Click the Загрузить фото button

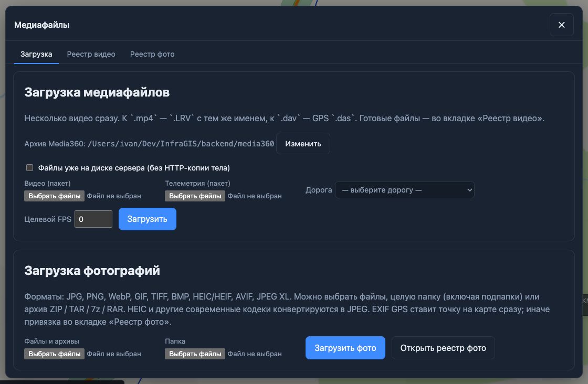(345, 348)
